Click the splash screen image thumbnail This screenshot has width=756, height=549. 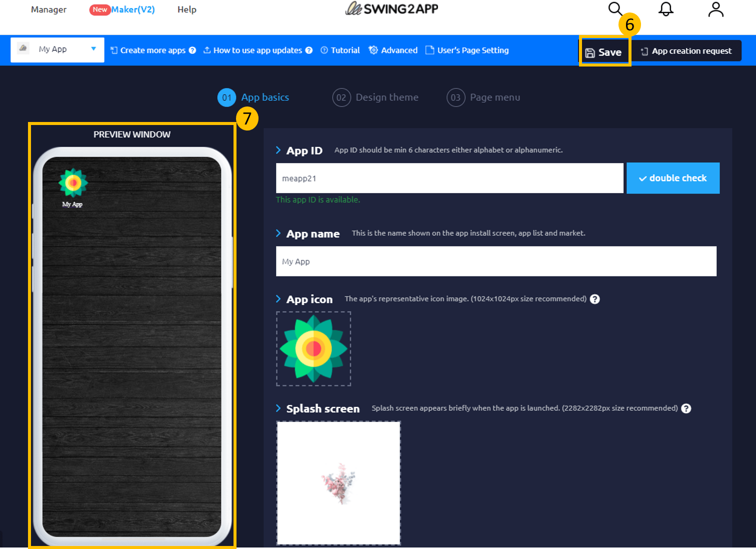[338, 483]
